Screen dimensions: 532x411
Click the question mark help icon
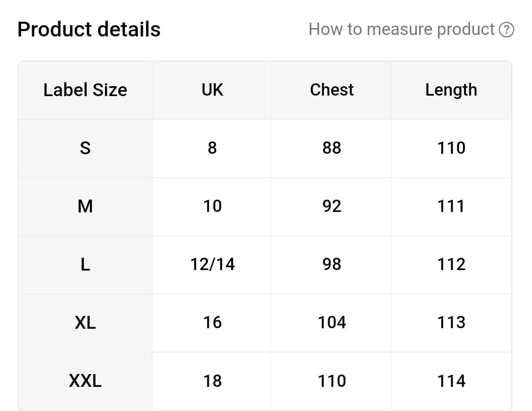[506, 30]
